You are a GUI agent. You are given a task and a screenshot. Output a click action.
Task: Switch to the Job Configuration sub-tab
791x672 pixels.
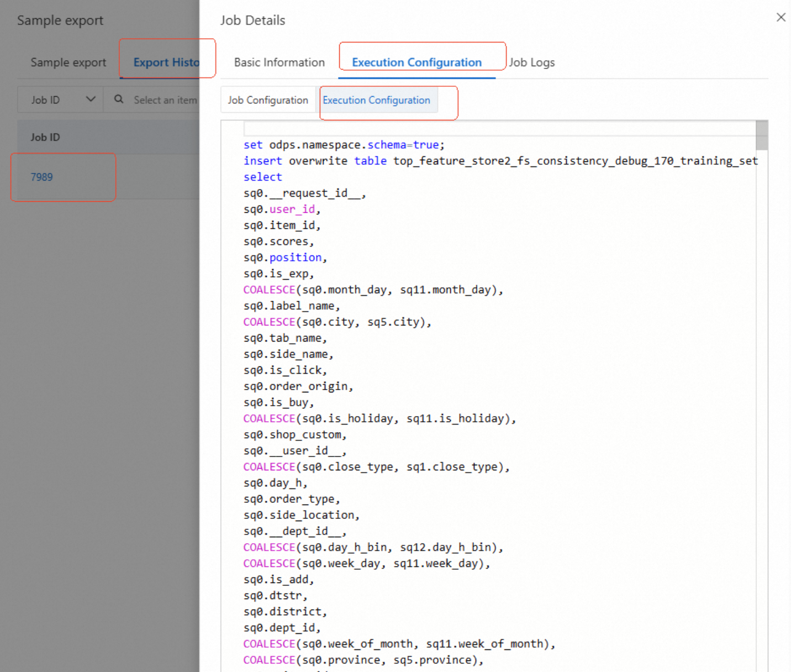pos(268,100)
